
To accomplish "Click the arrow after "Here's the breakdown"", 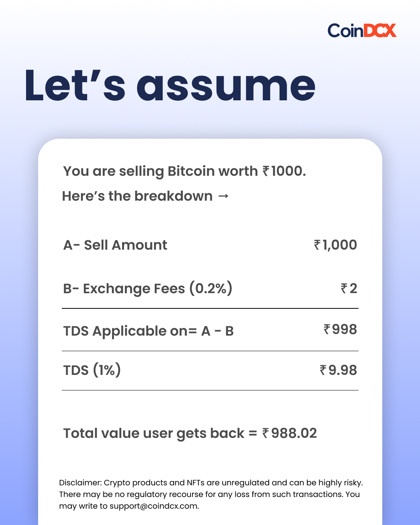I will coord(223,196).
